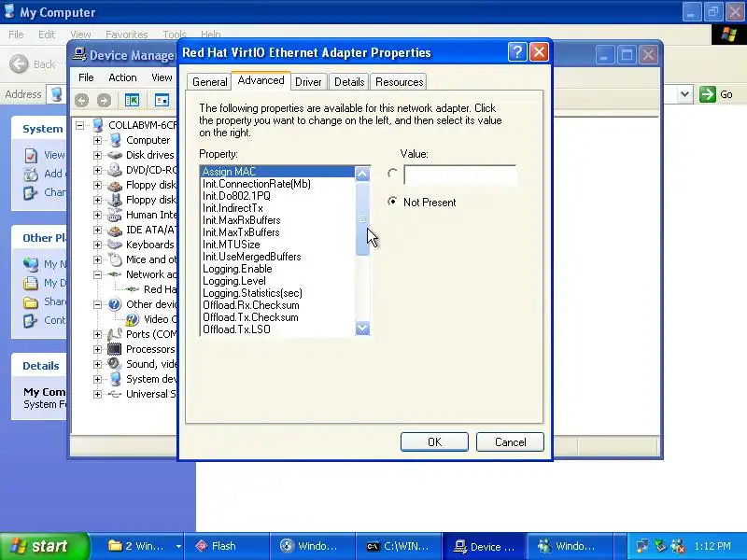Open the address bar dropdown arrow
This screenshot has height=560, width=747.
point(684,94)
